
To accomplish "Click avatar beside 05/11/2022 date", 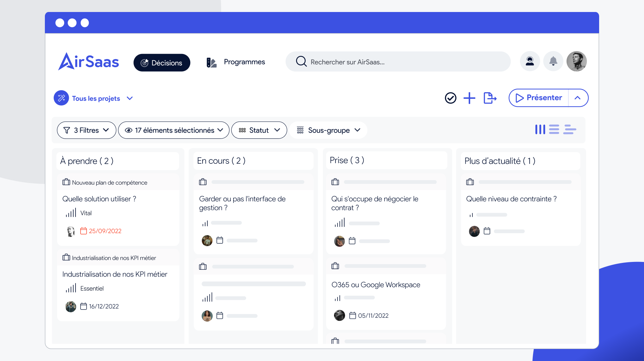I will (339, 315).
